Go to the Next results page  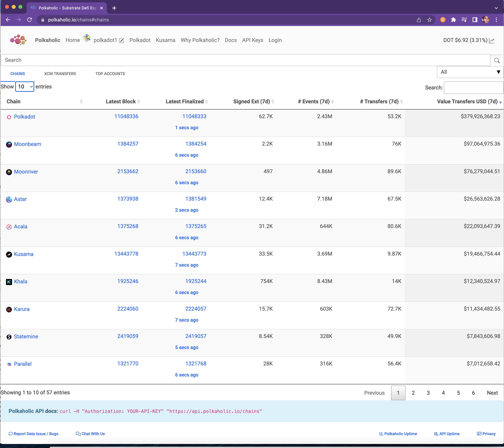[x=492, y=393]
